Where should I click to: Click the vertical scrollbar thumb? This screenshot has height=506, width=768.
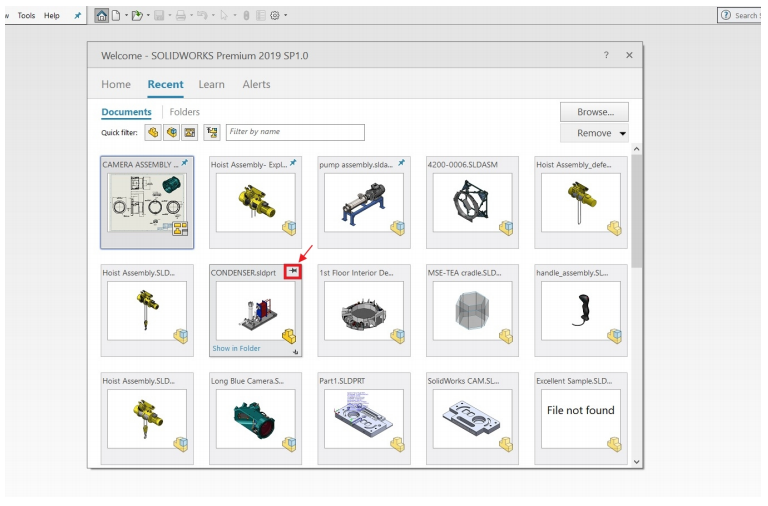(x=636, y=211)
